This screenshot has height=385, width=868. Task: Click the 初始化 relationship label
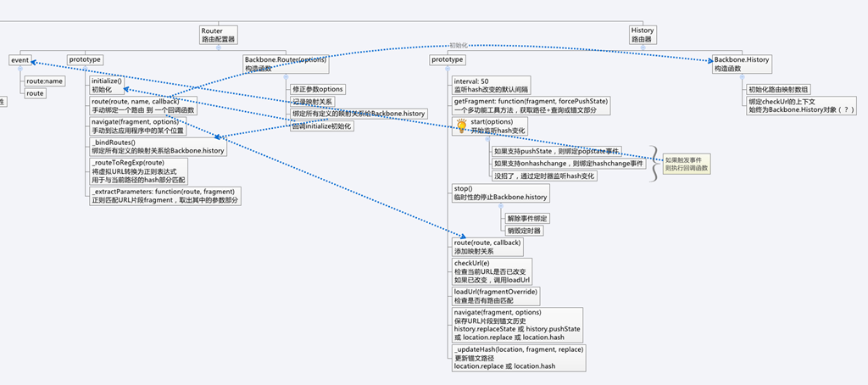coord(459,45)
